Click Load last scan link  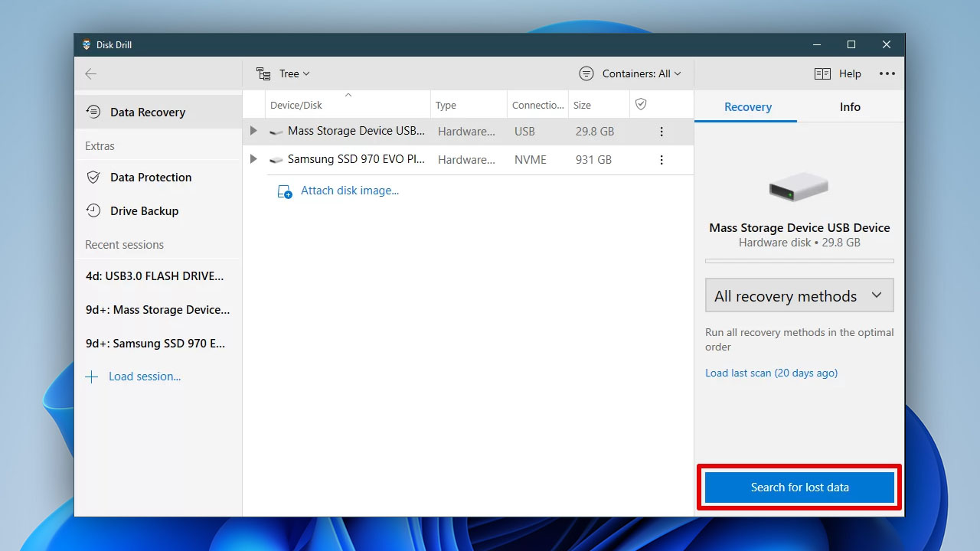[771, 373]
